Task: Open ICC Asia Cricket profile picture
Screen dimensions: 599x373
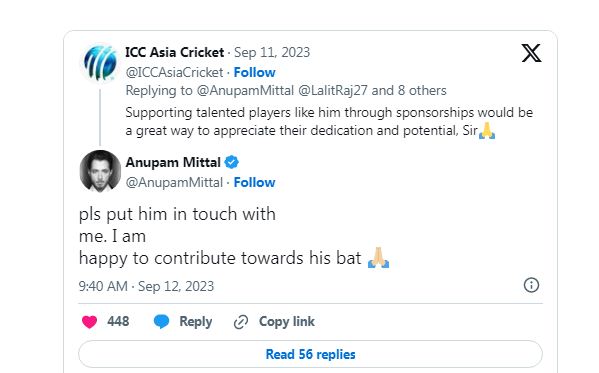Action: pyautogui.click(x=100, y=63)
